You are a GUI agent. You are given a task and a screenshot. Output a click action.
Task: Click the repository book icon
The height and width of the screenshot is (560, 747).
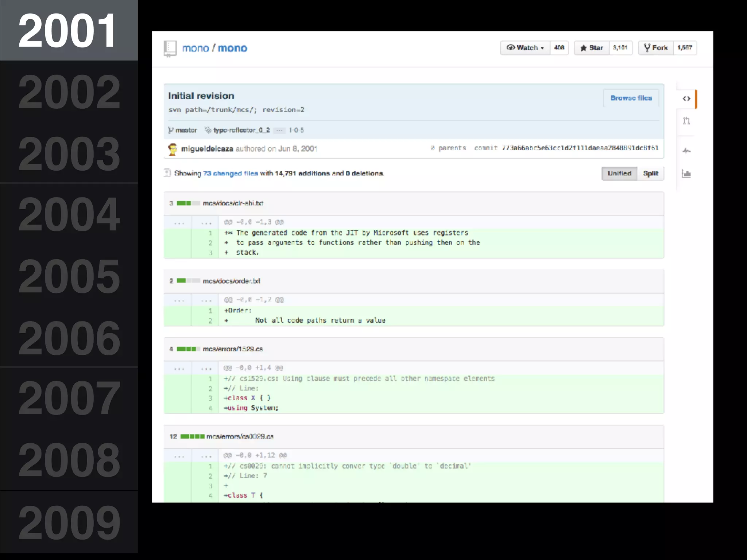click(x=170, y=48)
